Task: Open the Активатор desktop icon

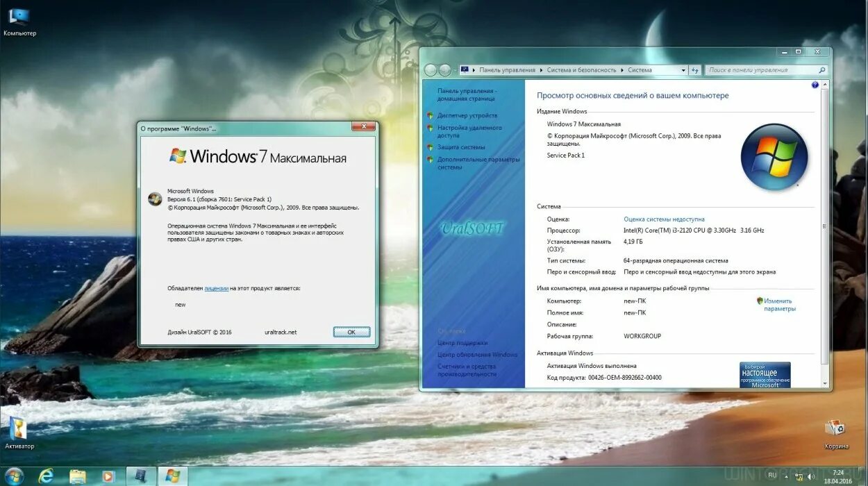Action: [19, 433]
